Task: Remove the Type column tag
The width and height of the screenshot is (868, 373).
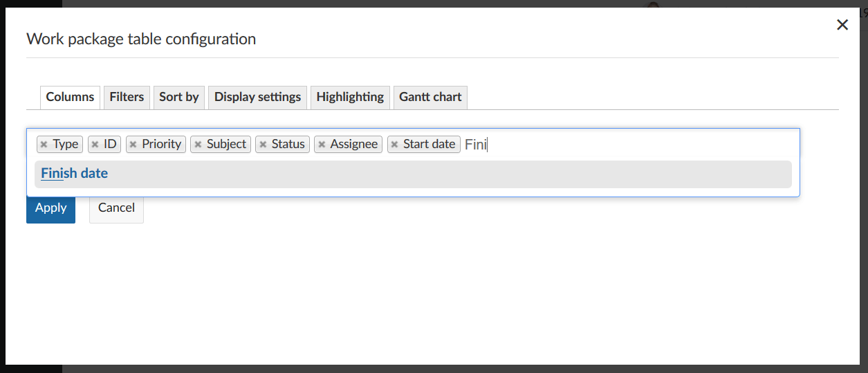Action: [x=44, y=145]
